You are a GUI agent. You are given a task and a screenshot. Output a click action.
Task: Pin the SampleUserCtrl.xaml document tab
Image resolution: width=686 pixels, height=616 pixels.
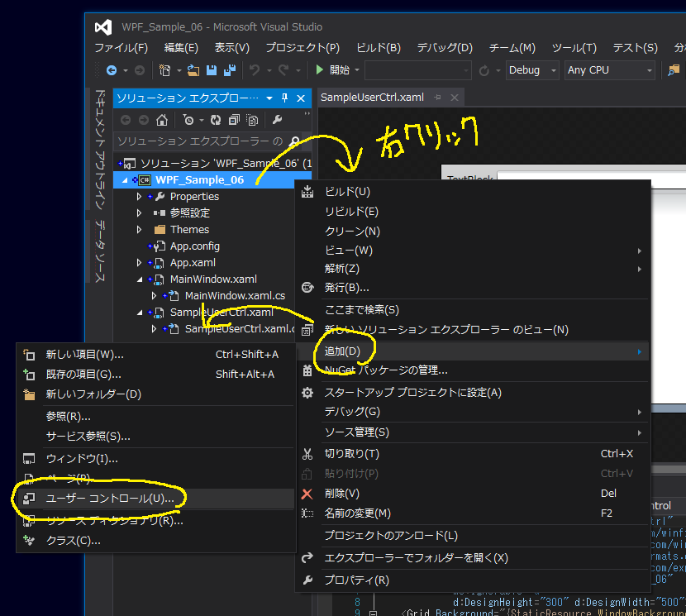(x=437, y=98)
